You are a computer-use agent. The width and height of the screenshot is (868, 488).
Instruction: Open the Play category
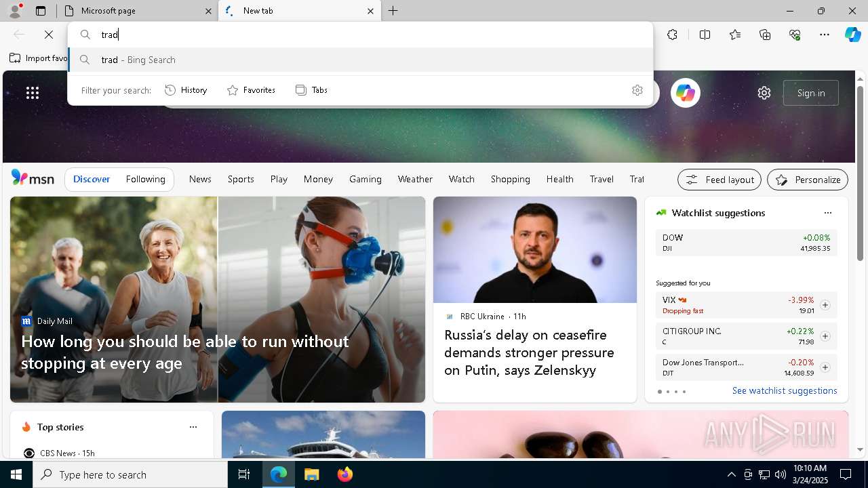(x=279, y=179)
